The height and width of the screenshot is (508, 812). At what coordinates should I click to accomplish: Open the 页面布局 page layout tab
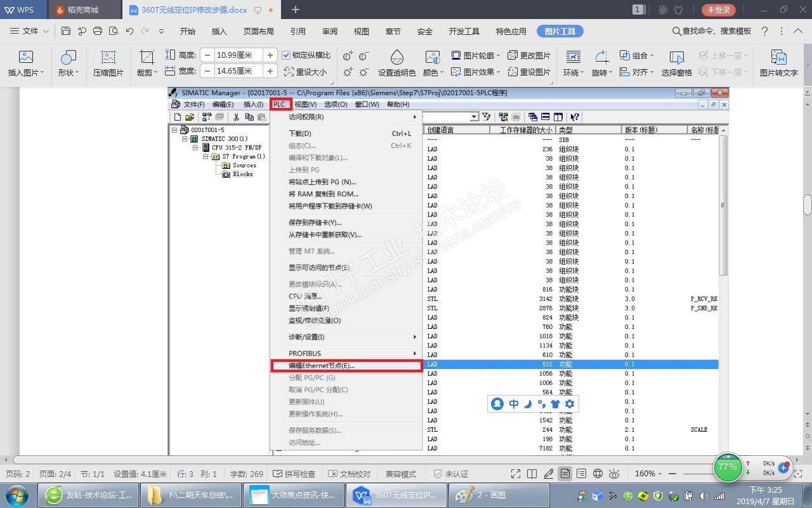point(259,31)
